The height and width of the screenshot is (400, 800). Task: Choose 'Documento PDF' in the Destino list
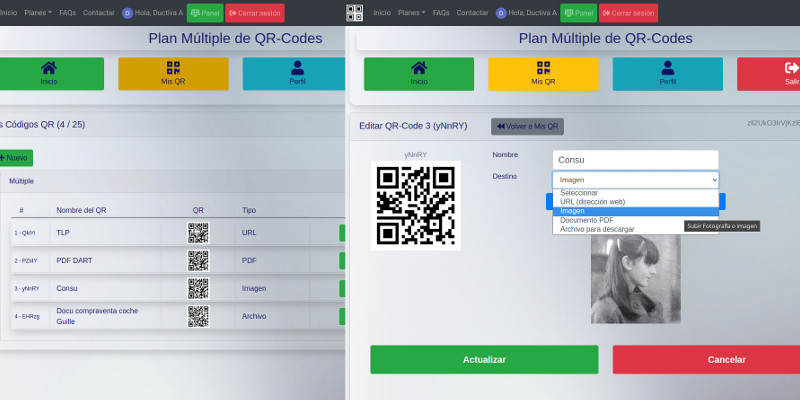(636, 220)
